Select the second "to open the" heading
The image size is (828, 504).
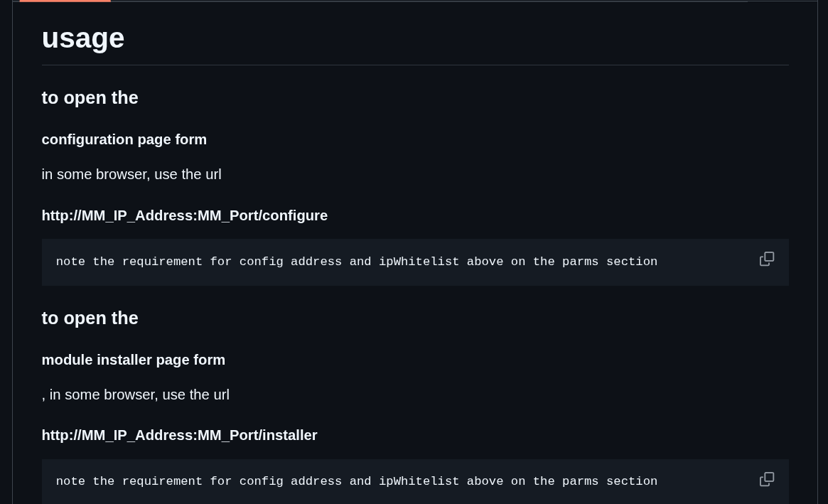(x=90, y=318)
